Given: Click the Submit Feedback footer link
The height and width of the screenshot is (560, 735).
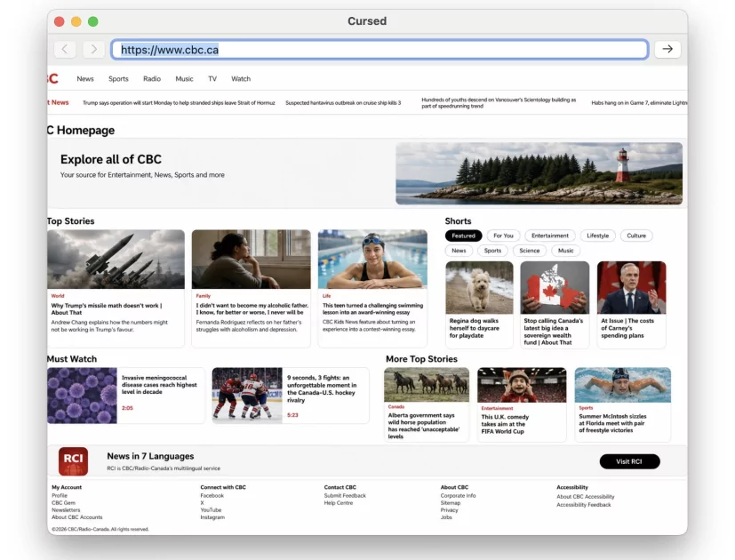Looking at the screenshot, I should [345, 495].
